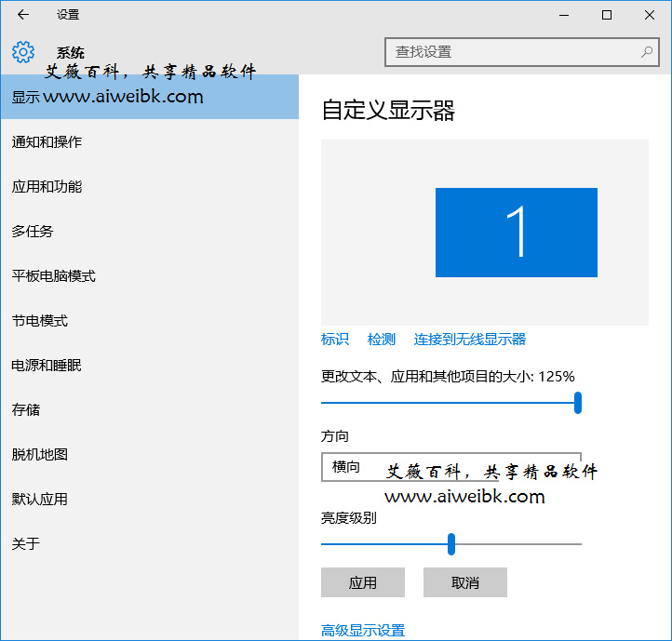Open the 关于 page
Screen dimensions: 672x641
[150, 543]
